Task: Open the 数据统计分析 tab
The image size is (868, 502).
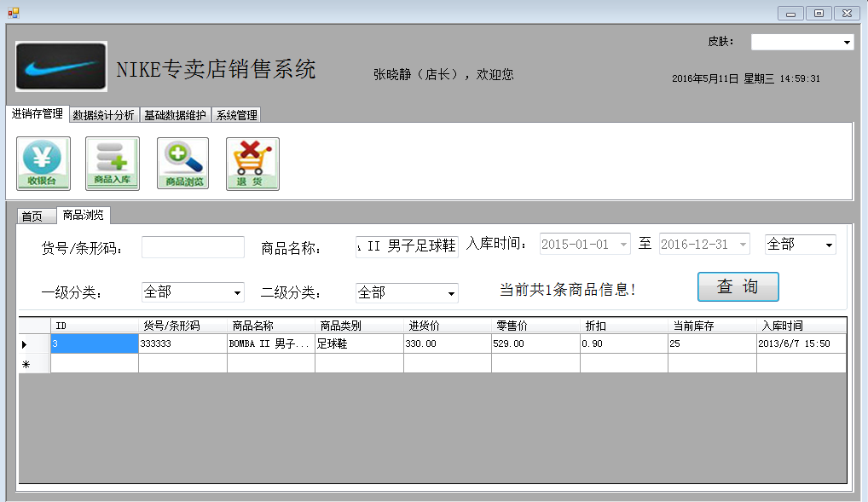Action: 103,114
